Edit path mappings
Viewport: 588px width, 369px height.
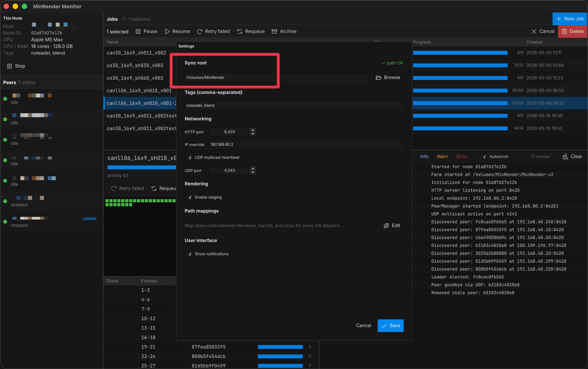392,225
